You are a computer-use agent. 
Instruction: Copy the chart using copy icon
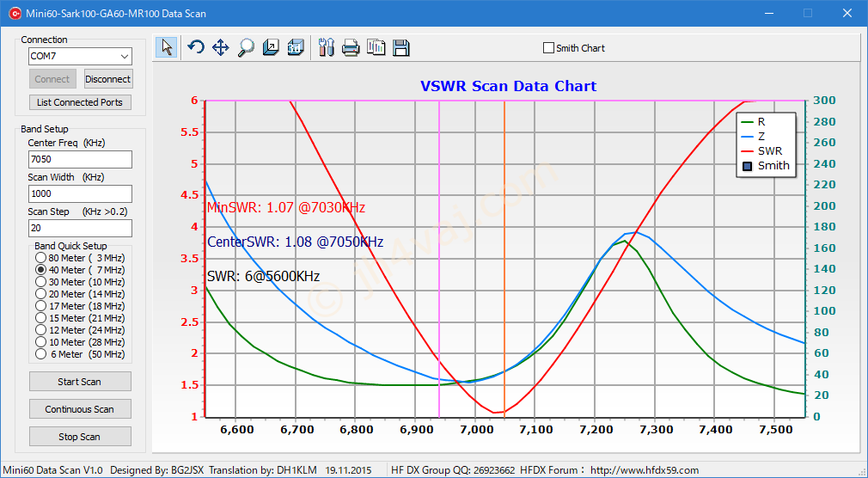[x=376, y=47]
